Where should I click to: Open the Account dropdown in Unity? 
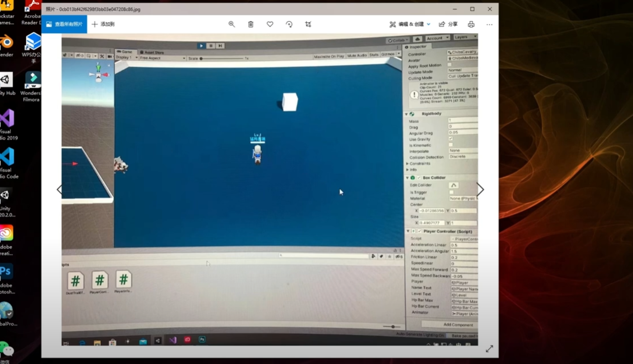[x=437, y=38]
